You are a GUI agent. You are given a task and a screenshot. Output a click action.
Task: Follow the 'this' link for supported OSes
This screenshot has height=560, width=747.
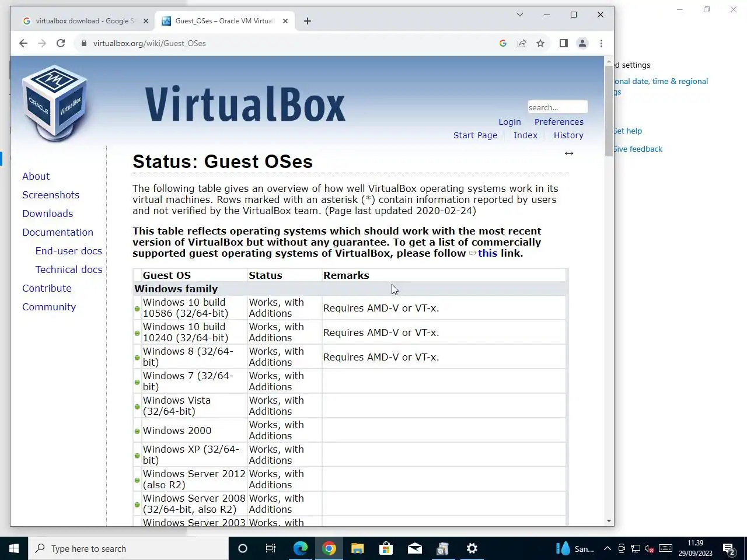point(487,253)
